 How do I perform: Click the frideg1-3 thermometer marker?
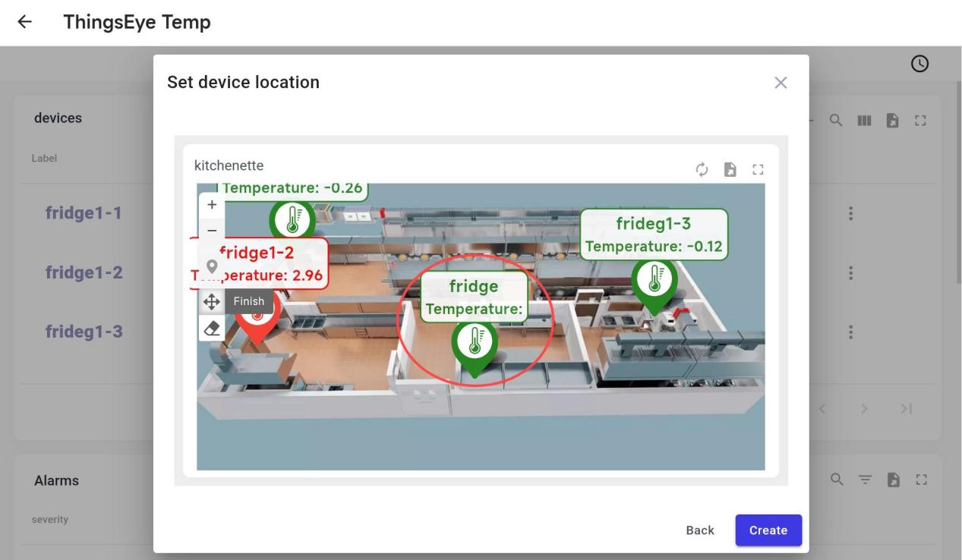pos(654,280)
